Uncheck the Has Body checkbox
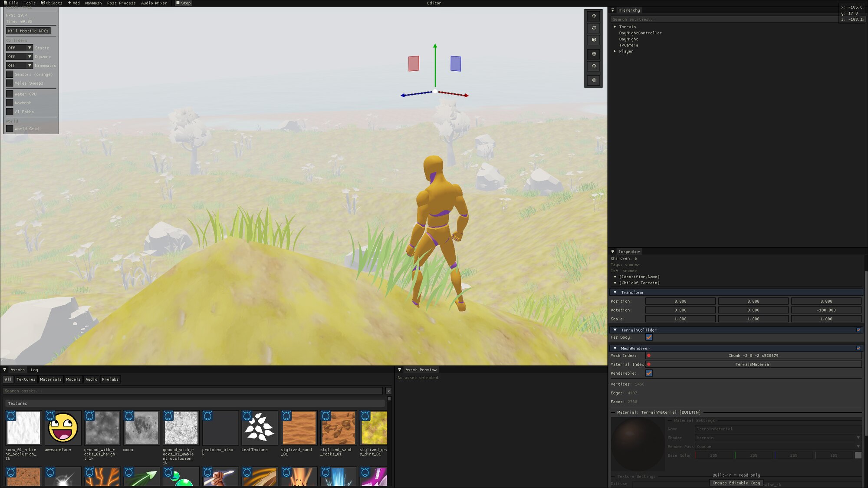The width and height of the screenshot is (868, 488). click(x=649, y=337)
